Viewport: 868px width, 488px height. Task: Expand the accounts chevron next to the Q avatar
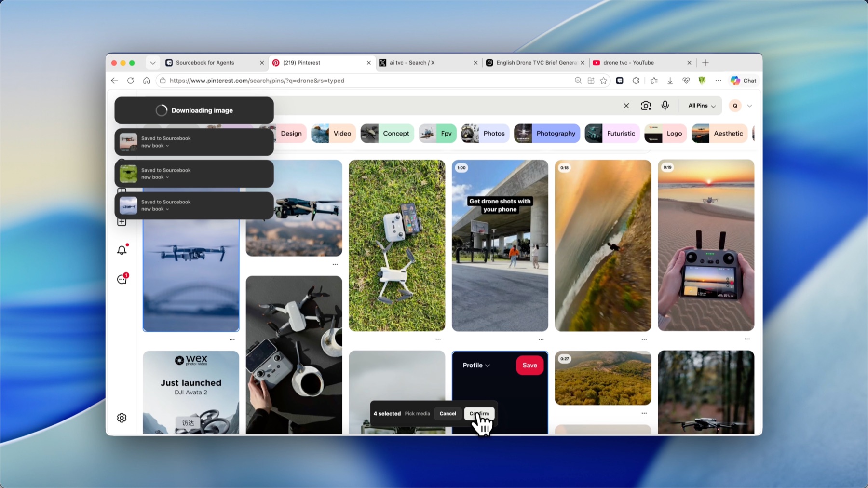(749, 106)
